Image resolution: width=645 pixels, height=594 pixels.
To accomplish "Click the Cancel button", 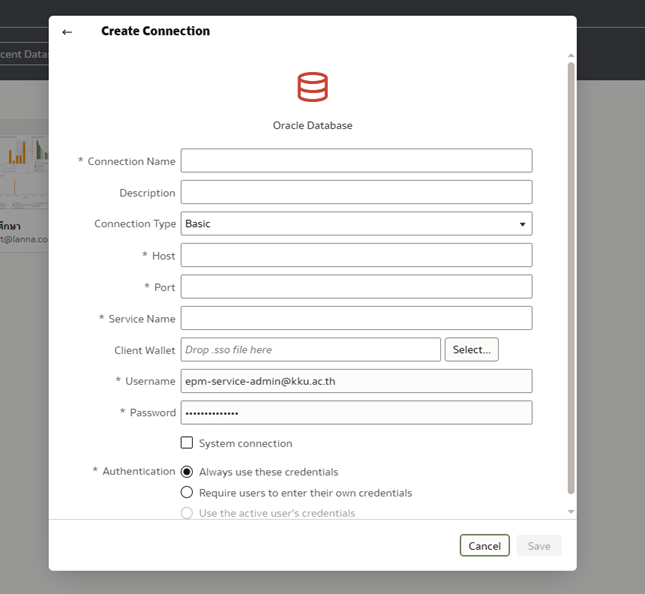I will (485, 545).
